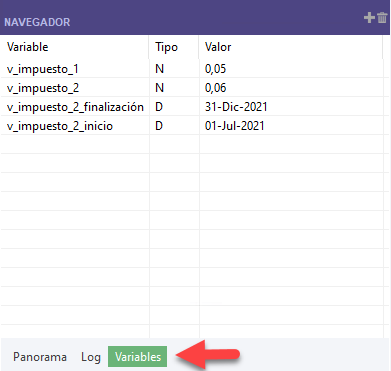This screenshot has width=391, height=371.
Task: Click the NAVEGADOR panel title
Action: pyautogui.click(x=37, y=22)
